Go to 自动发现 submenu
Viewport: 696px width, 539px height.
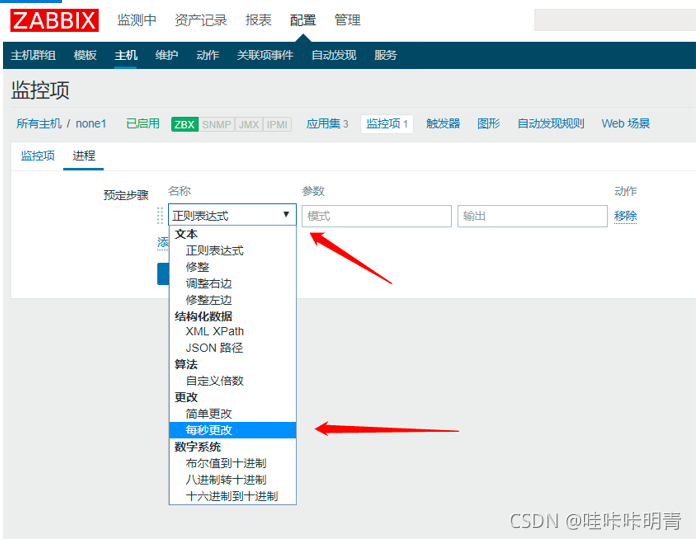click(x=334, y=55)
